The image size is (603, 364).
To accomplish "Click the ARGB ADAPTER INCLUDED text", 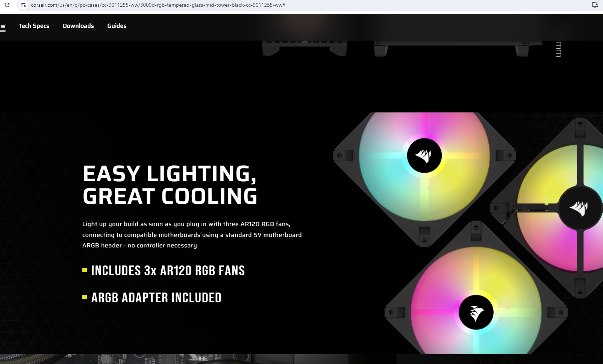I will (x=156, y=298).
